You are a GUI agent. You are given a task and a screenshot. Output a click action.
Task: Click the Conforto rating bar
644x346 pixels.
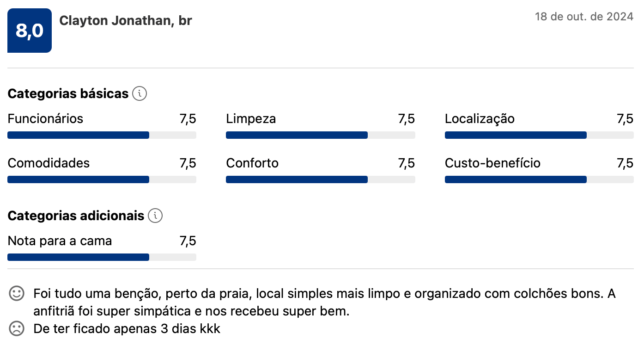point(320,179)
